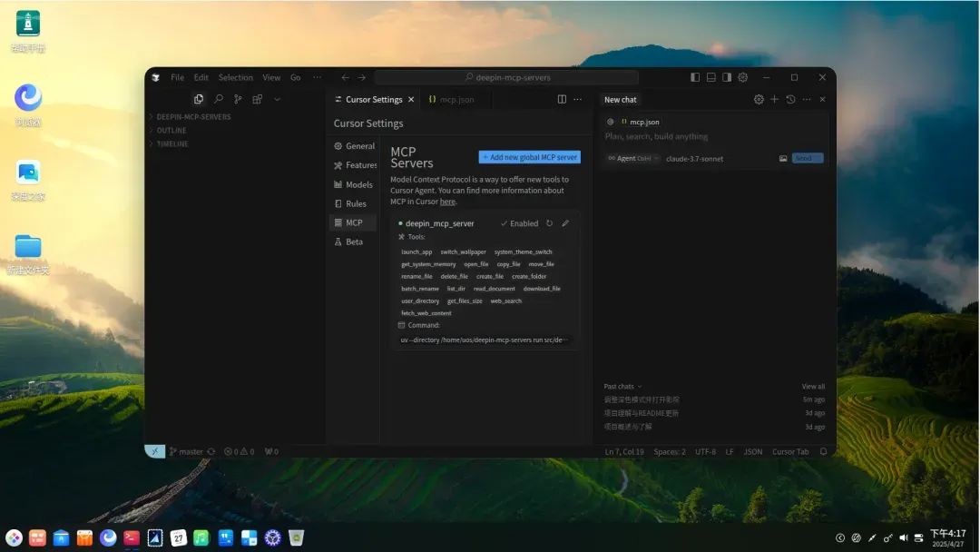Switch to the Cursor Settings tab
The width and height of the screenshot is (980, 552).
pos(373,99)
